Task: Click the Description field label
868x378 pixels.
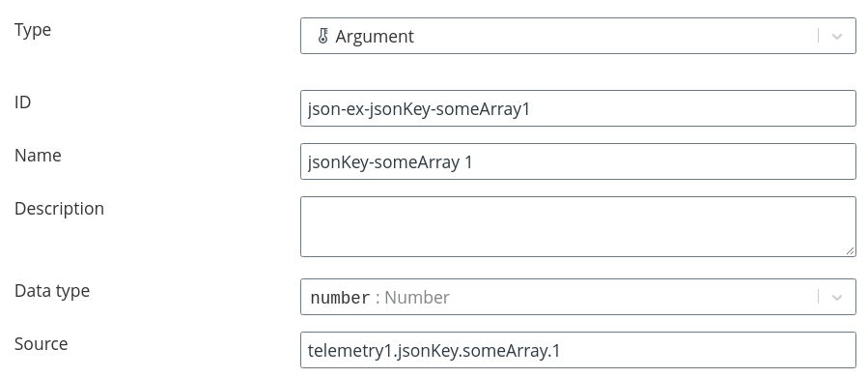Action: click(59, 209)
